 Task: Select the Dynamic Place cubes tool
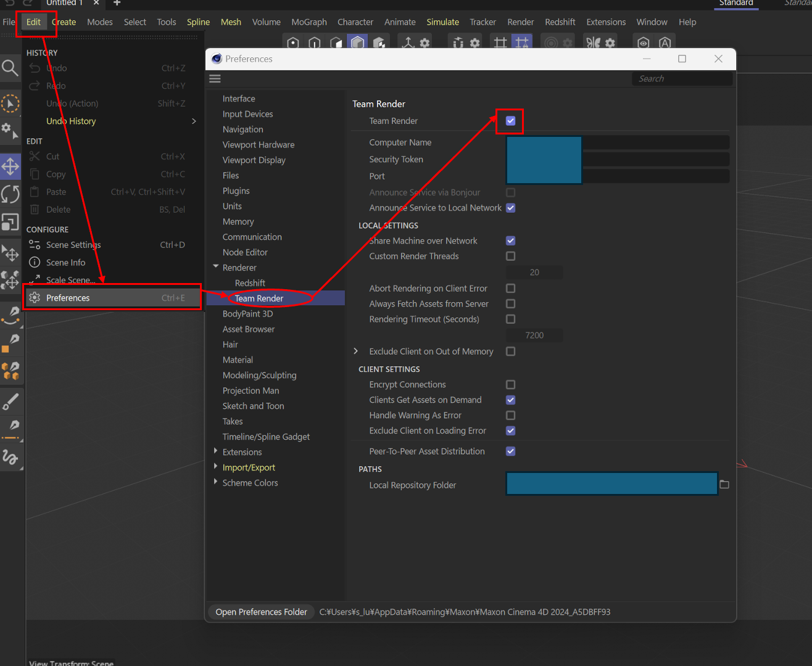(10, 281)
